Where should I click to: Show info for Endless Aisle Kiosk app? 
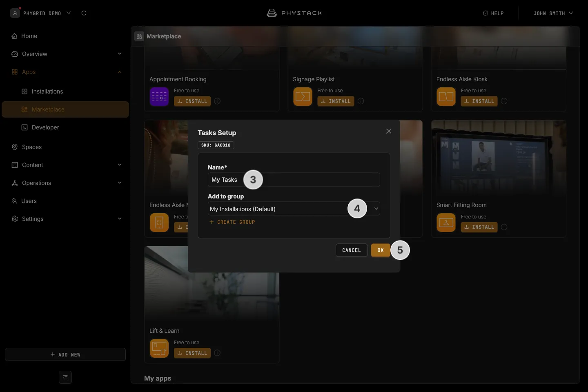pyautogui.click(x=504, y=101)
